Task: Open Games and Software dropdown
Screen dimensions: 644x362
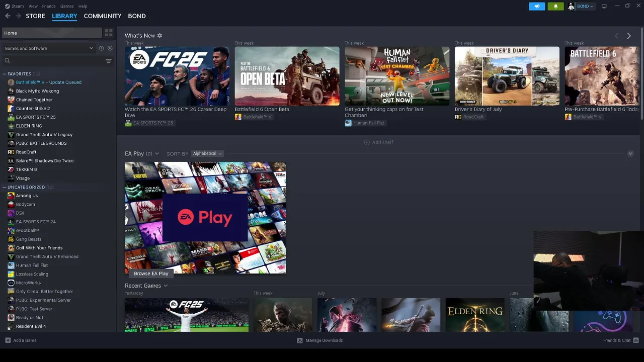Action: (x=49, y=48)
